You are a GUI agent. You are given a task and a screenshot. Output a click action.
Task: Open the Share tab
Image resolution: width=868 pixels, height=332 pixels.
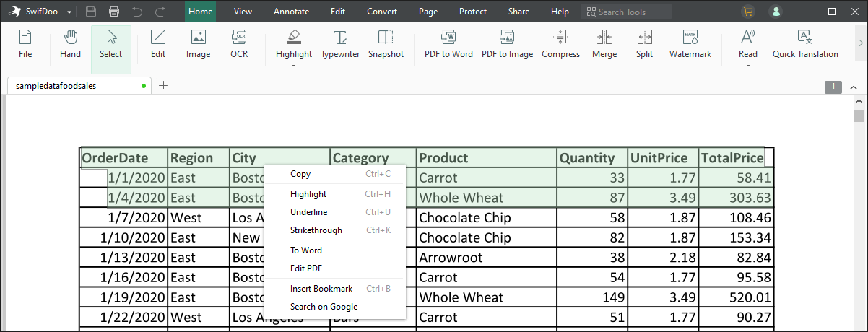tap(518, 12)
